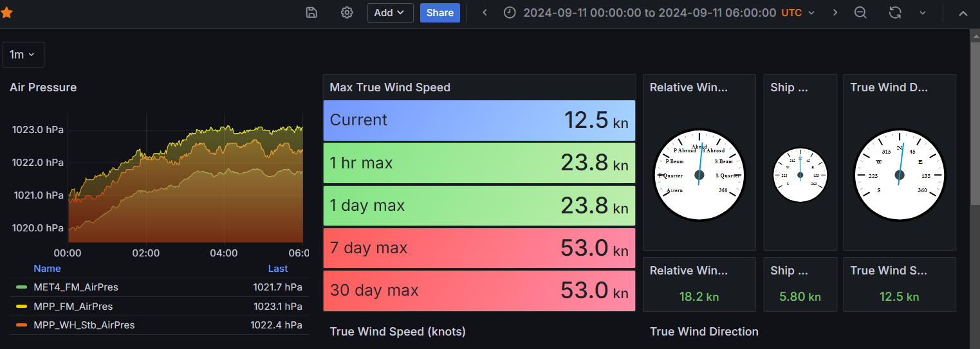The width and height of the screenshot is (980, 349).
Task: Toggle MPP_FM_AirPres series visibility
Action: click(73, 306)
